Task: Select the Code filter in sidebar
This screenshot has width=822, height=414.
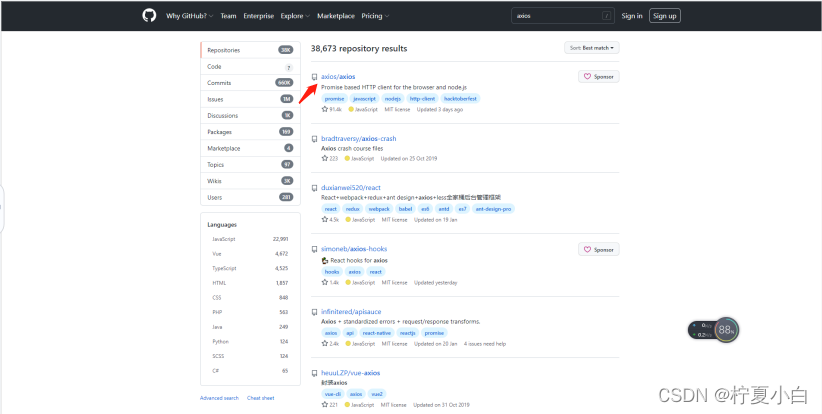Action: (x=251, y=67)
